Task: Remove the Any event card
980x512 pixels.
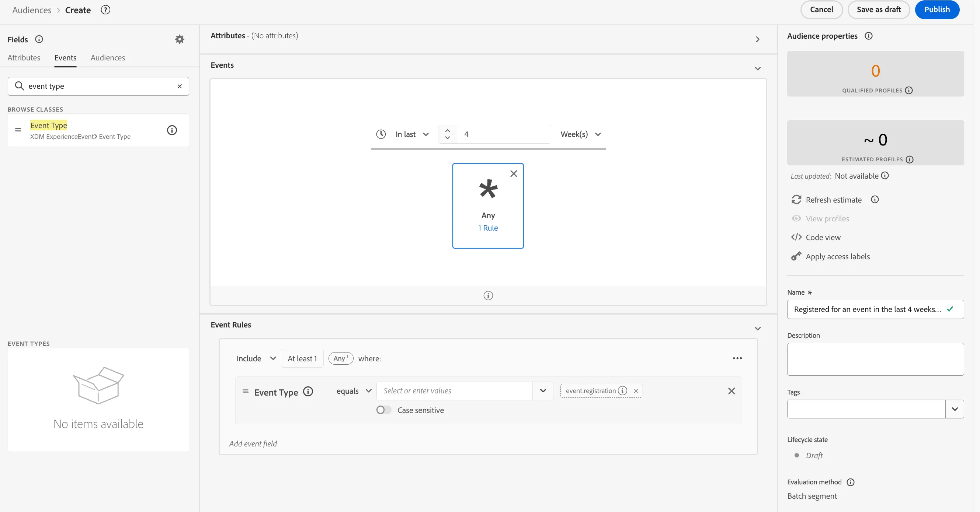Action: pos(514,174)
